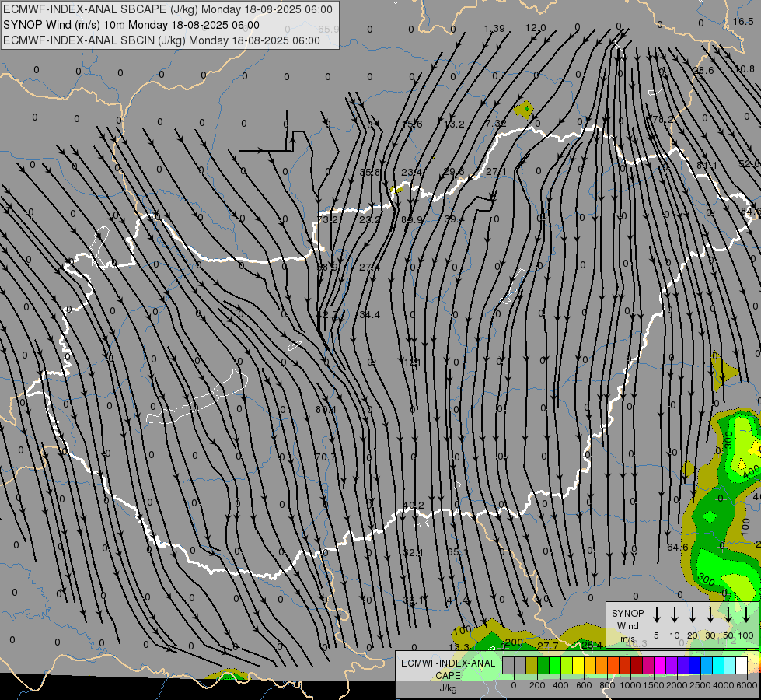Image resolution: width=761 pixels, height=700 pixels.
Task: Click the map value 16.5
Action: pyautogui.click(x=743, y=21)
